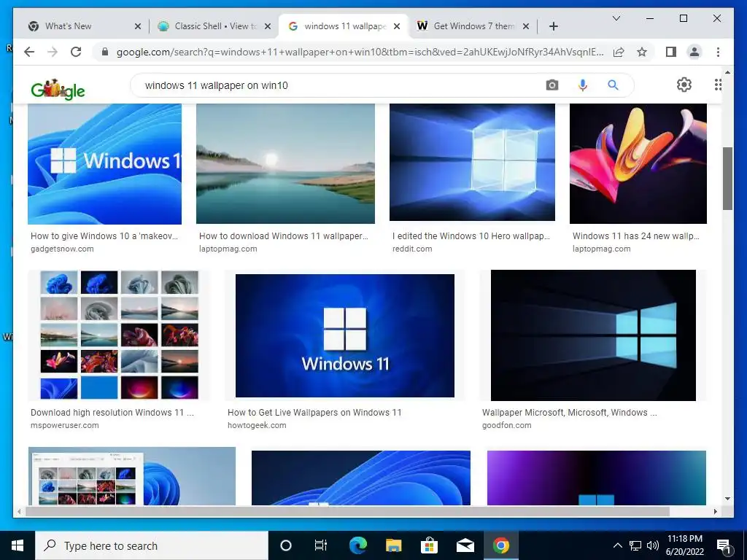Select the windows 11 wallpaper tab
The image size is (747, 560).
[x=343, y=26]
